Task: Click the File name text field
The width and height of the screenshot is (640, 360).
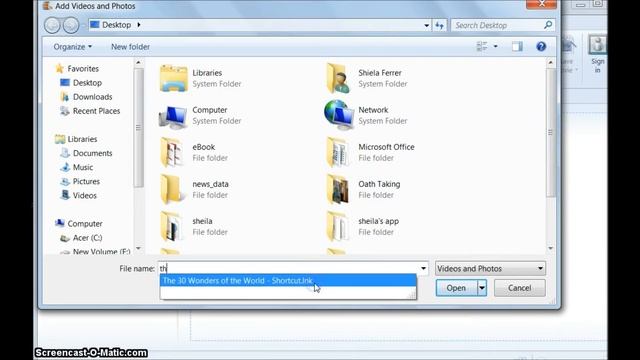Action: 289,269
